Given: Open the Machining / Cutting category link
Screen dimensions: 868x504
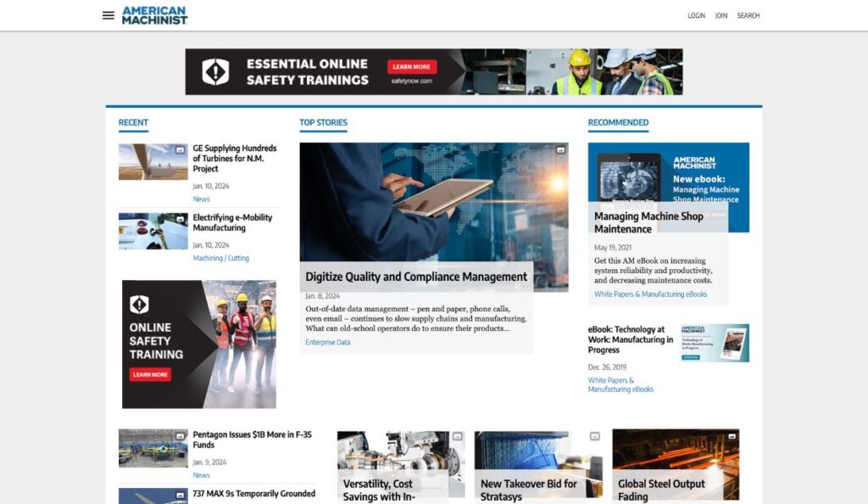Looking at the screenshot, I should (x=220, y=257).
